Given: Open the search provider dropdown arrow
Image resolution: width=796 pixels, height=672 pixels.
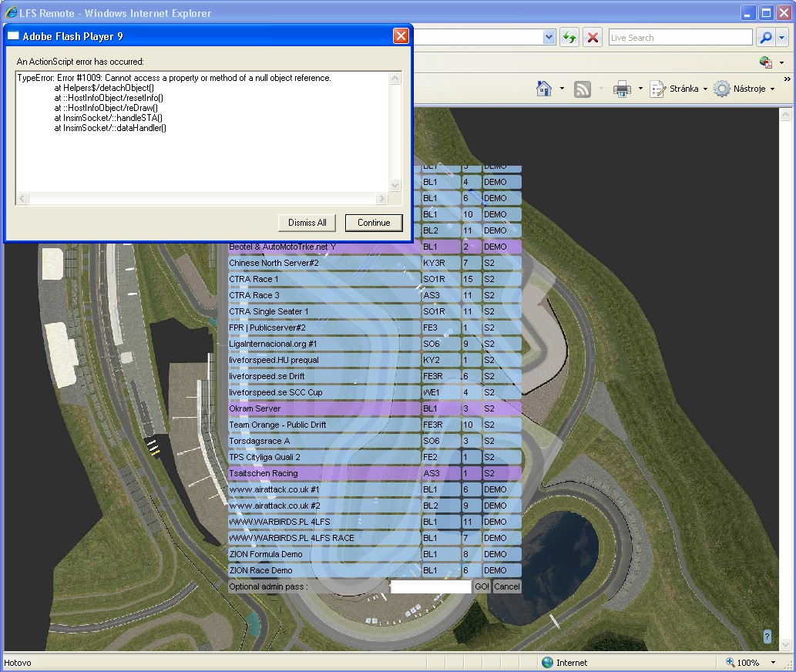Looking at the screenshot, I should click(x=782, y=37).
